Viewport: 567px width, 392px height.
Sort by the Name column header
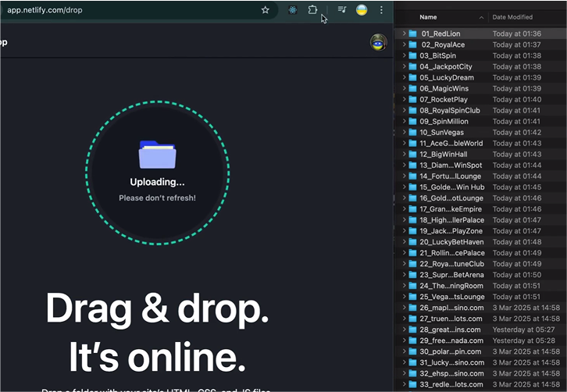428,17
